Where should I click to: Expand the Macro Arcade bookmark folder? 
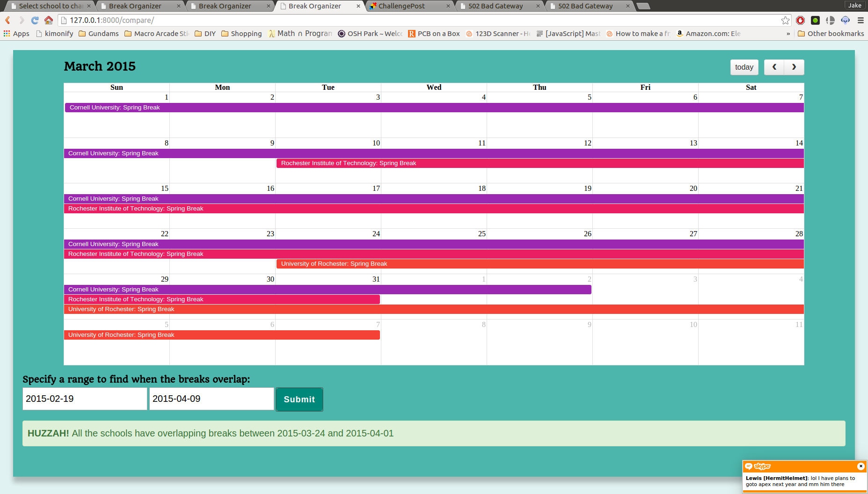[x=157, y=34]
